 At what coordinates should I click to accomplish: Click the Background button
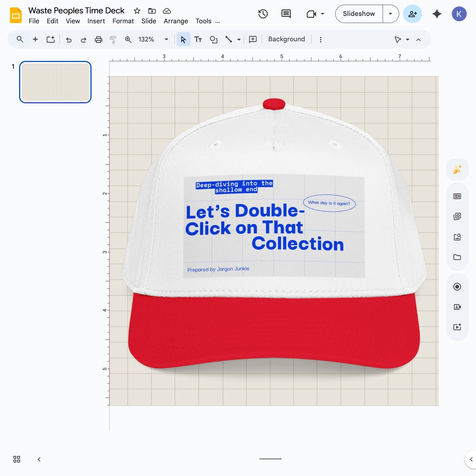click(x=287, y=39)
